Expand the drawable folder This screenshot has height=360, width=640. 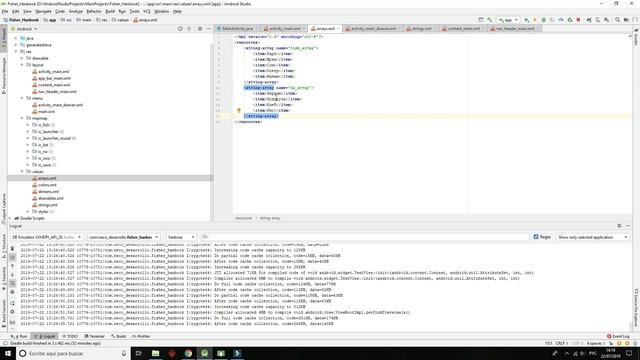(x=22, y=58)
